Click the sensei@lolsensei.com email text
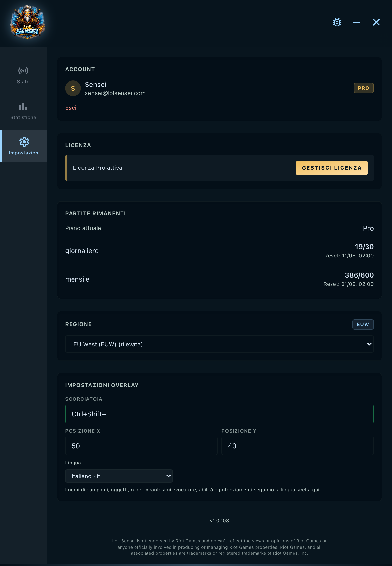This screenshot has width=392, height=566. (115, 93)
